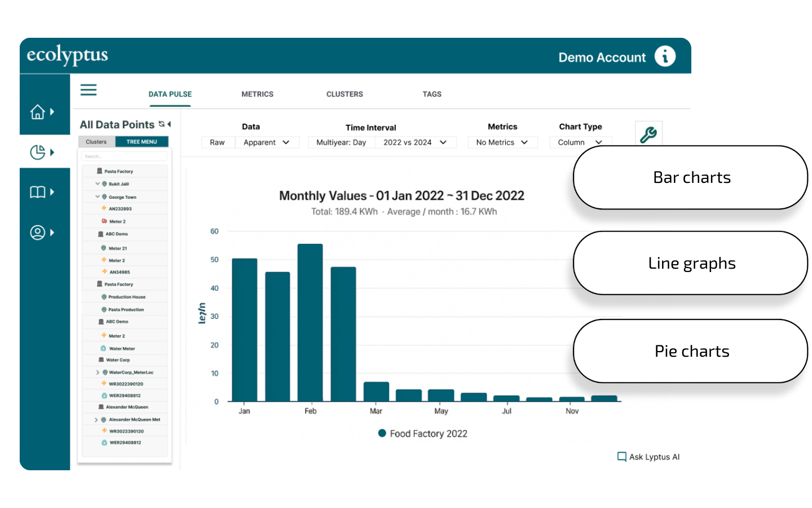Open the 2022 vs 2024 interval dropdown

[415, 142]
